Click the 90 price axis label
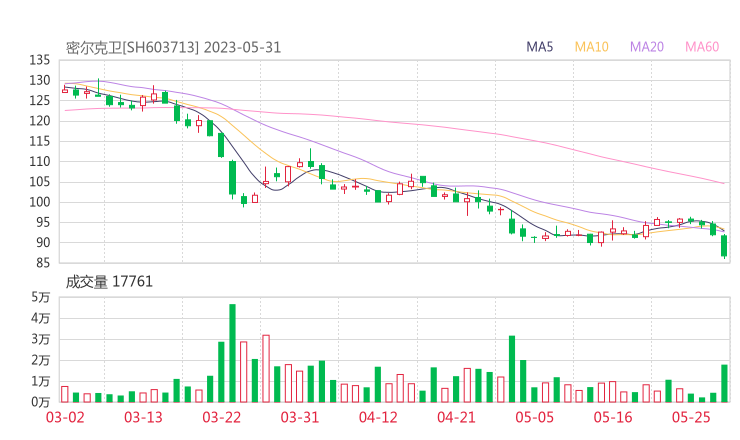The height and width of the screenshot is (440, 740). [43, 243]
